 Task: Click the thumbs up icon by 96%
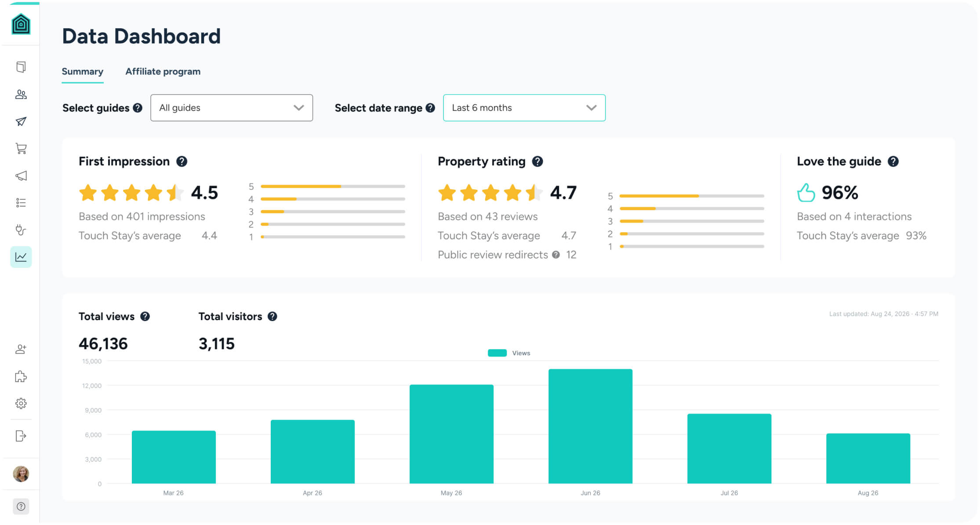806,193
